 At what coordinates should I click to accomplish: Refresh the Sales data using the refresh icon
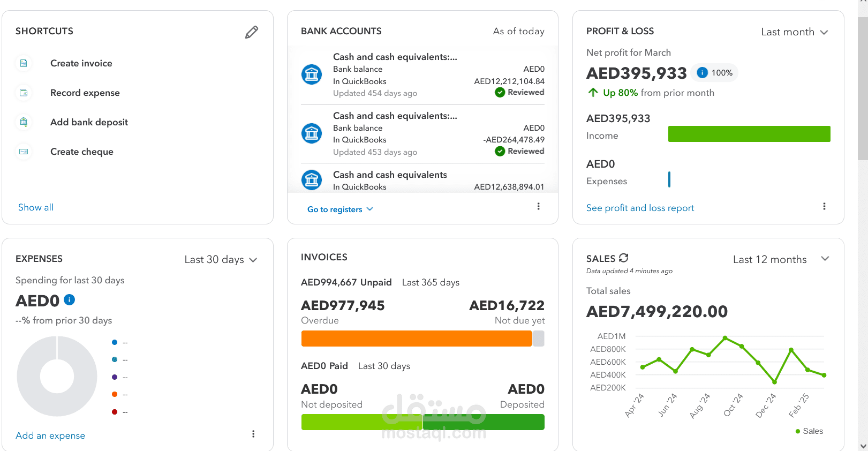tap(624, 258)
